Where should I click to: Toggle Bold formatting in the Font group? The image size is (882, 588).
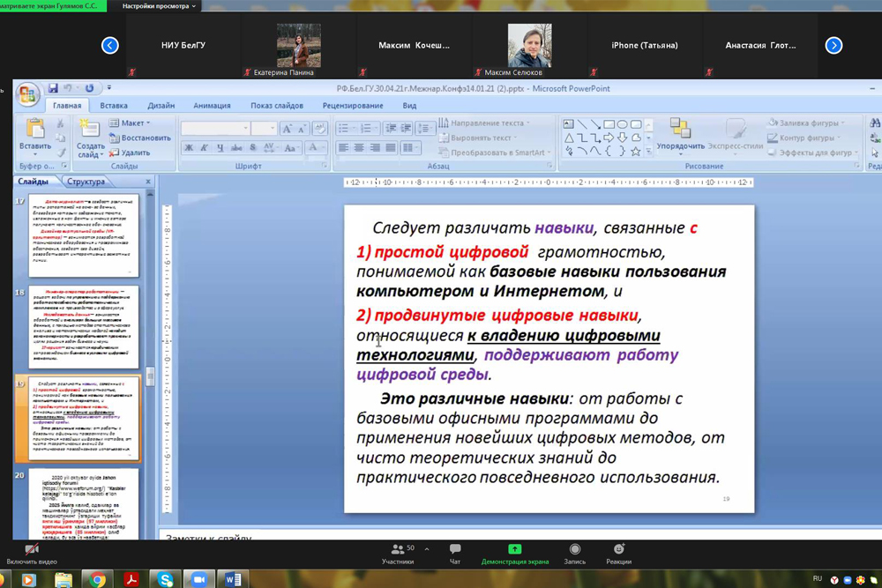(189, 148)
